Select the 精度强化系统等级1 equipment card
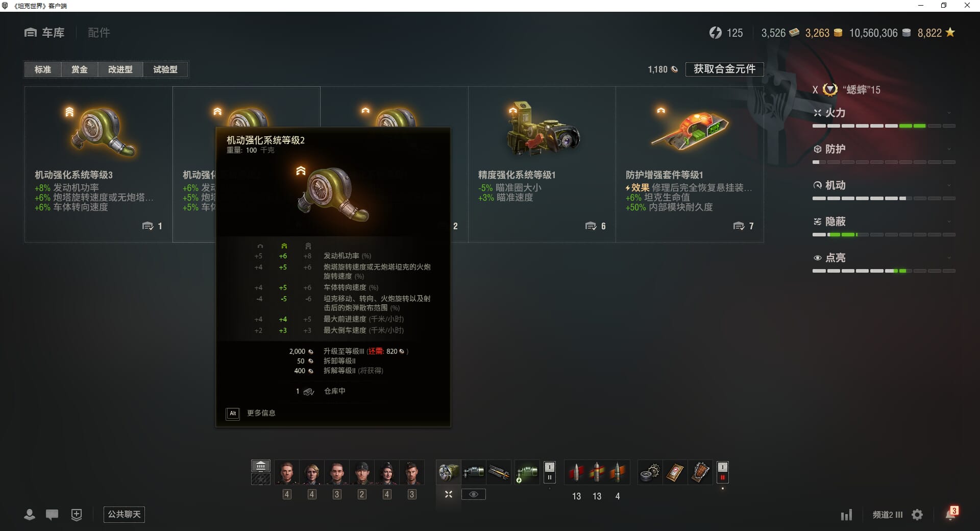Viewport: 980px width, 531px height. pyautogui.click(x=542, y=164)
